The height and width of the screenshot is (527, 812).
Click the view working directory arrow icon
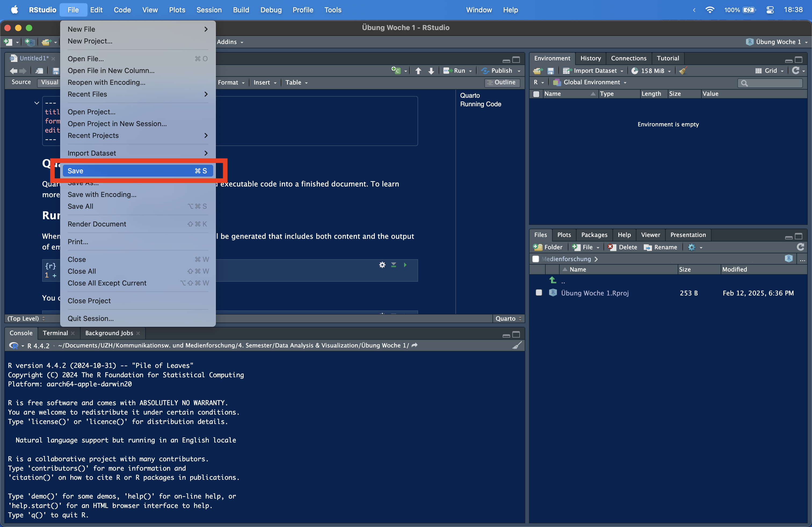(x=415, y=345)
